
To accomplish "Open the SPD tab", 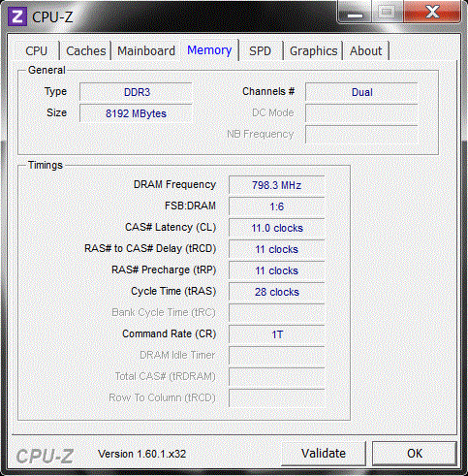I will [260, 51].
